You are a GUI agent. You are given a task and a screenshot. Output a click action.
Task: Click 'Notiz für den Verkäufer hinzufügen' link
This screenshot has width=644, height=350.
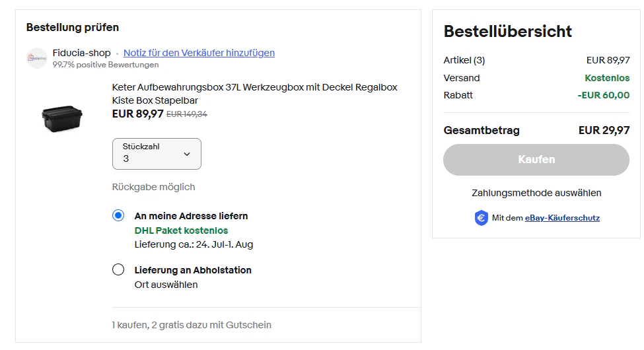(199, 53)
